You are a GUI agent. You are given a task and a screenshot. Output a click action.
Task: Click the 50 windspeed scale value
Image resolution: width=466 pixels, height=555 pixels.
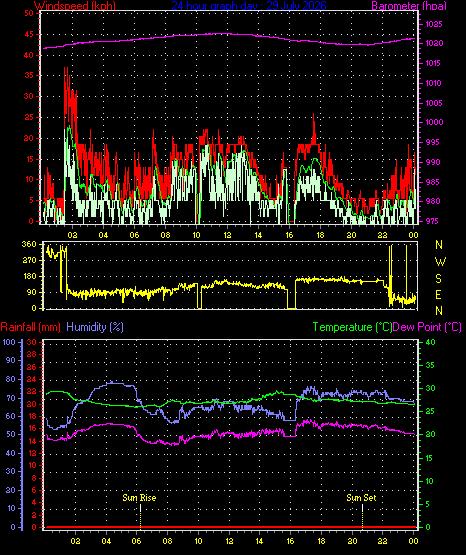tap(29, 13)
